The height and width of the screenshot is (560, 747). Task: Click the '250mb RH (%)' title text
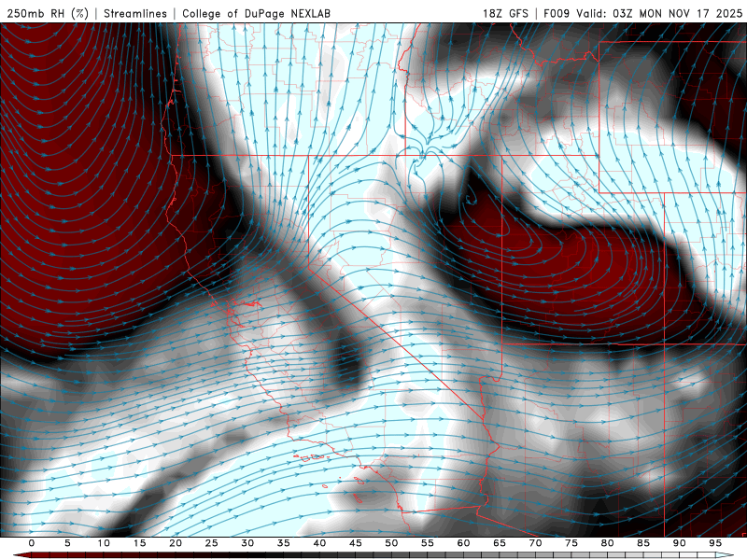point(48,13)
